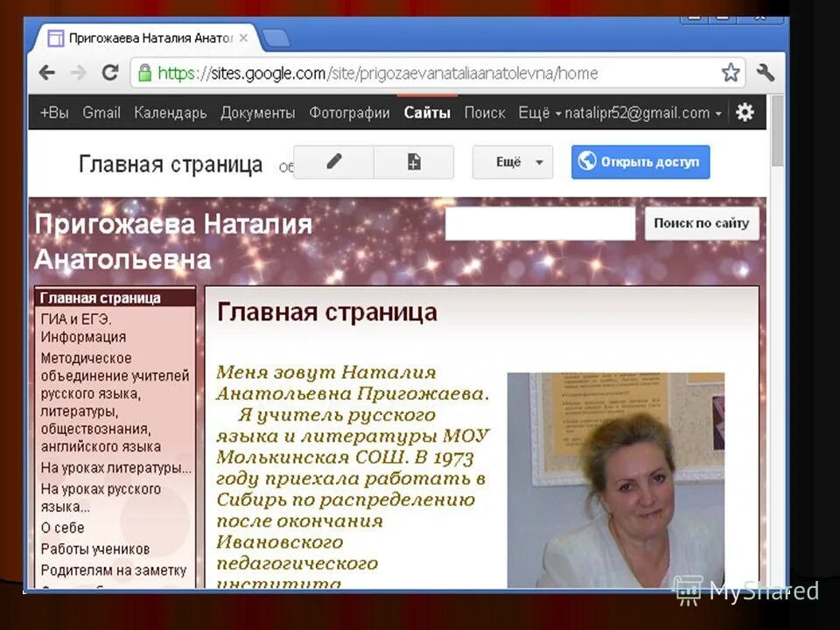Open Chrome tools via the wrench icon

(x=766, y=73)
